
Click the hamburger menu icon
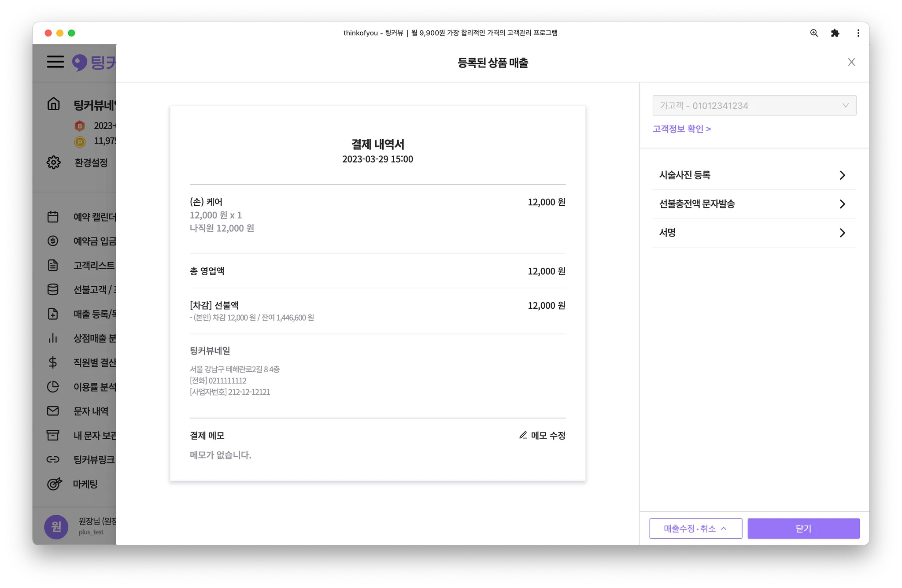55,62
